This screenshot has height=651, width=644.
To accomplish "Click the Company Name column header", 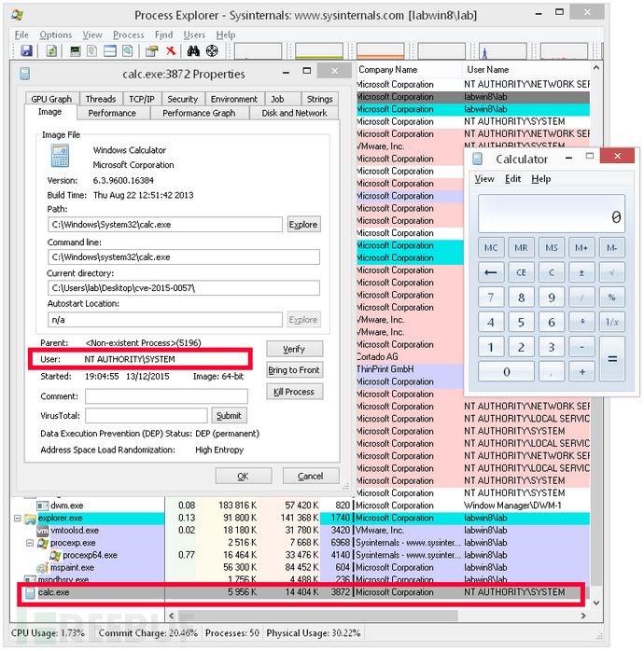I will click(409, 70).
